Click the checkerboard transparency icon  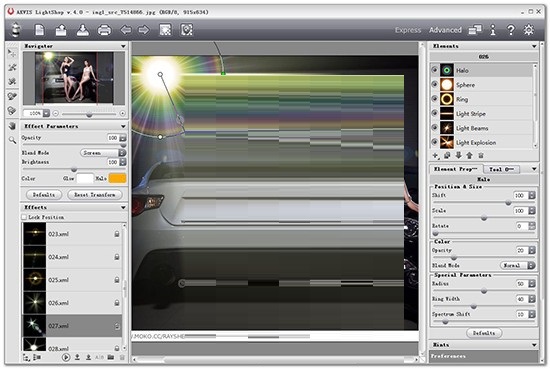pyautogui.click(x=165, y=30)
